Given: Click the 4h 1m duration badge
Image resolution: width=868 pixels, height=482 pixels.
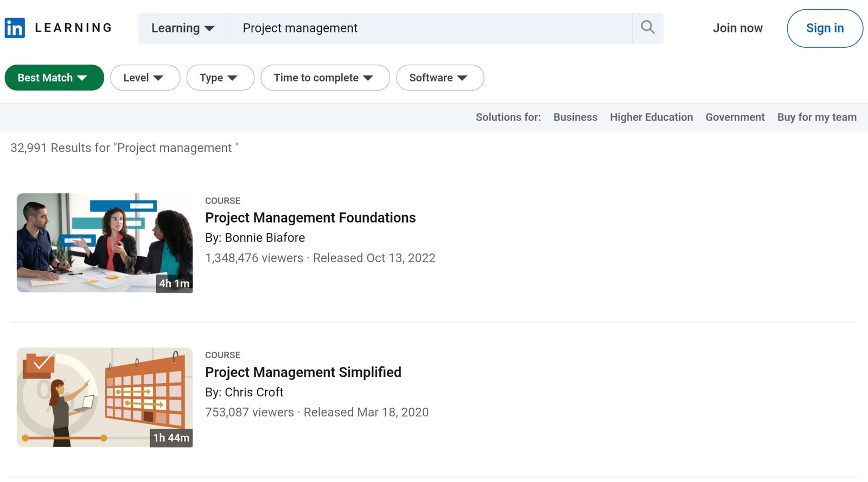Looking at the screenshot, I should click(174, 283).
